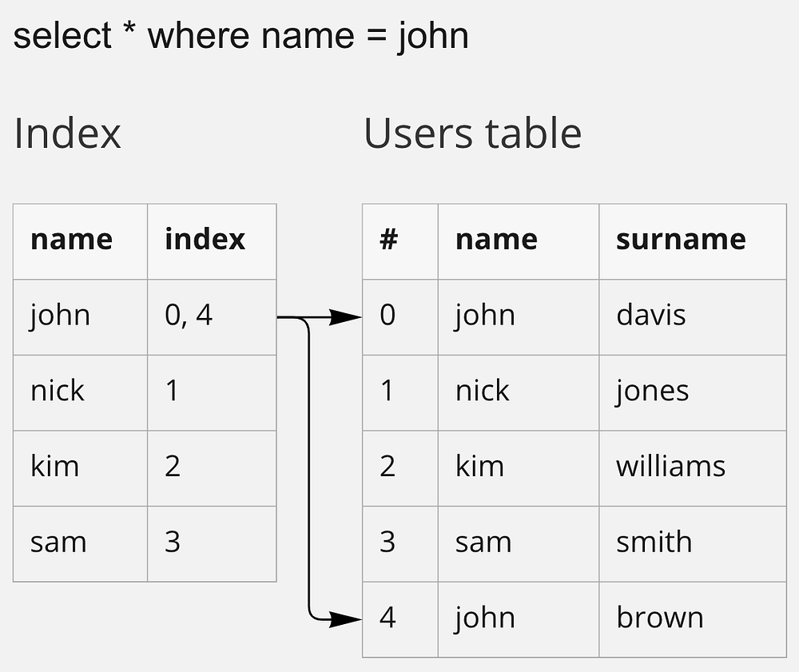Click the 'surname' column header

[692, 241]
